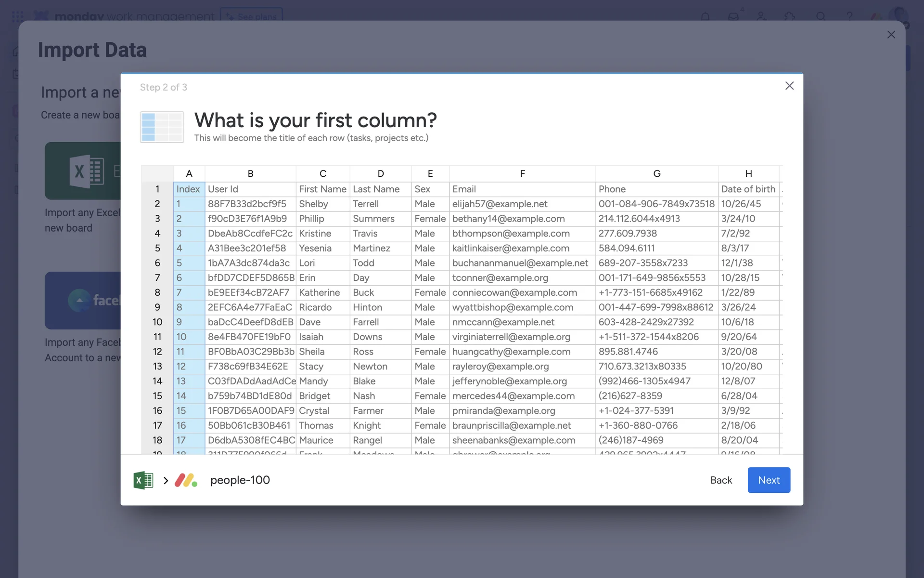Select column B header as first column

(x=250, y=173)
